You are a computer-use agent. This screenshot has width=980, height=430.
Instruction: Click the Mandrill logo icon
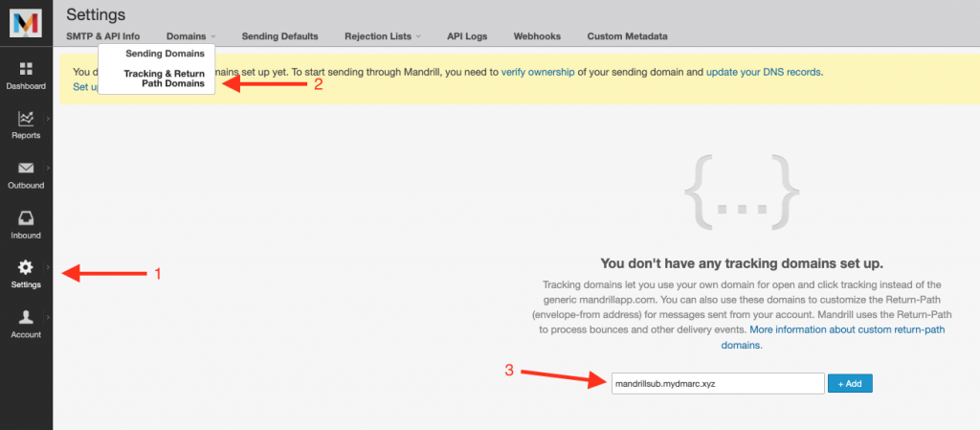[x=26, y=21]
